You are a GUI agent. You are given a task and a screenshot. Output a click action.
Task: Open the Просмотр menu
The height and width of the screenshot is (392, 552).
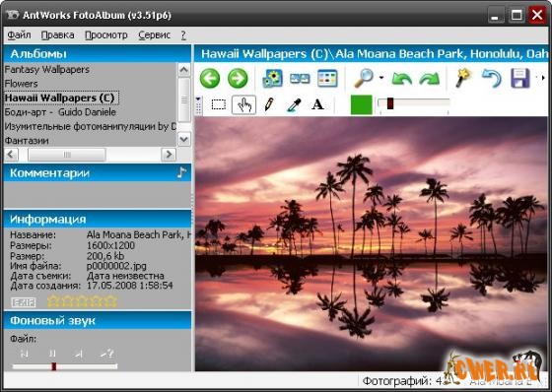point(106,35)
